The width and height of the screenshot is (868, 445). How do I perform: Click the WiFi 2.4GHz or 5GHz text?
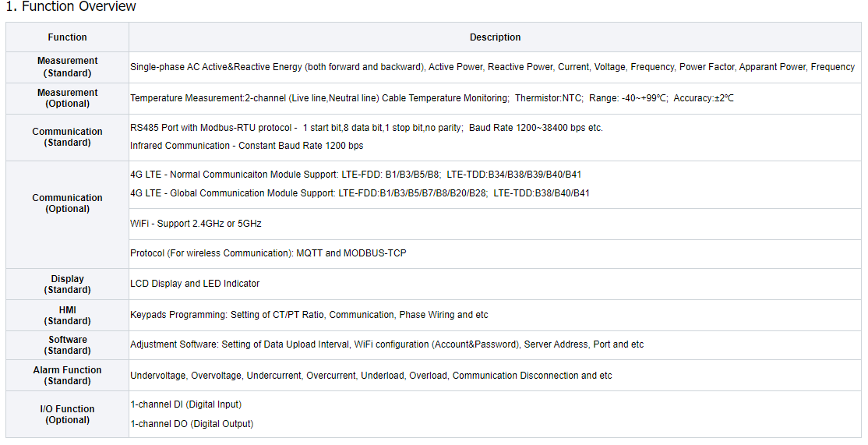click(x=196, y=224)
